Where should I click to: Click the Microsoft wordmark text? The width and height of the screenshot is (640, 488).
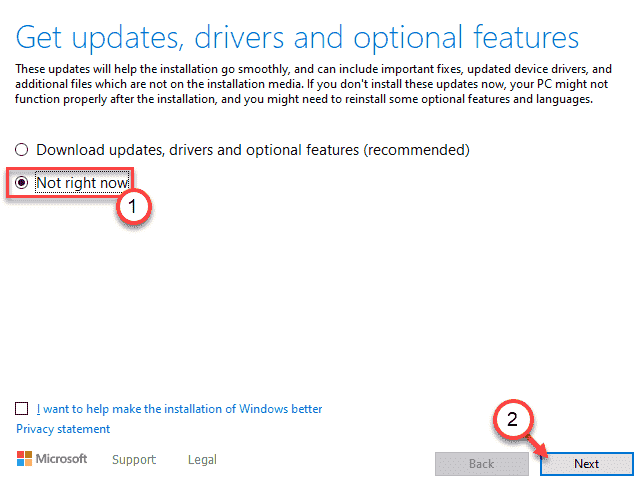[62, 459]
